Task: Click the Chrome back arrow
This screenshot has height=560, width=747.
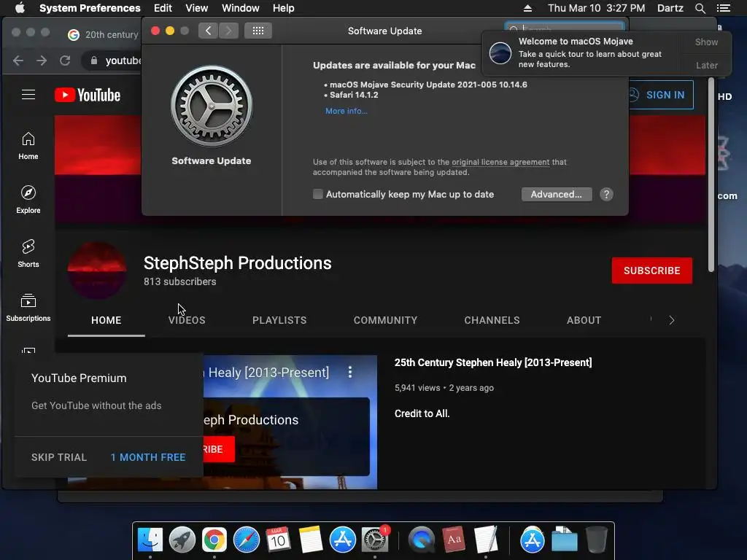Action: (x=18, y=61)
